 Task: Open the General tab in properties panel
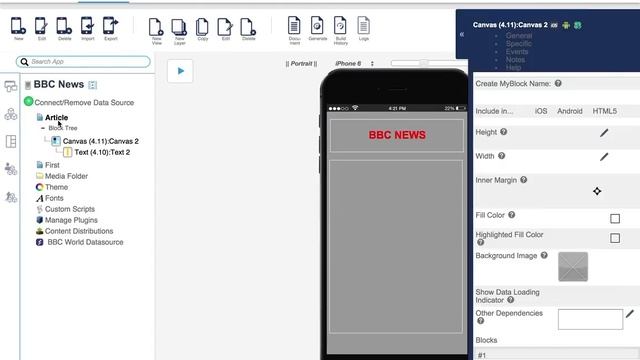(x=519, y=36)
